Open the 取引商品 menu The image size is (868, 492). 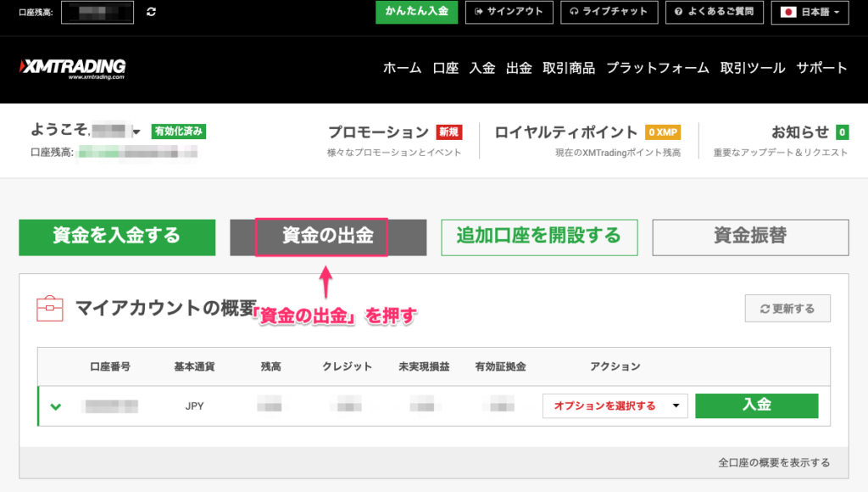click(x=569, y=69)
